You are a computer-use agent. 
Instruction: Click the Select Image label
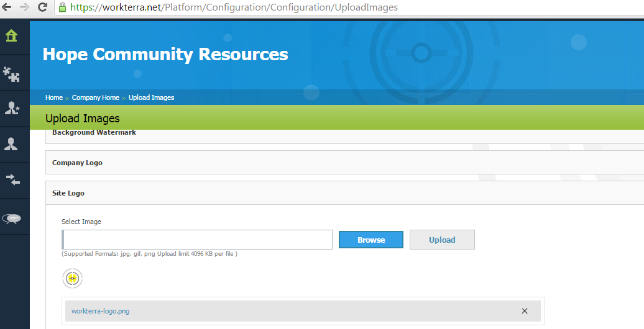coord(81,222)
